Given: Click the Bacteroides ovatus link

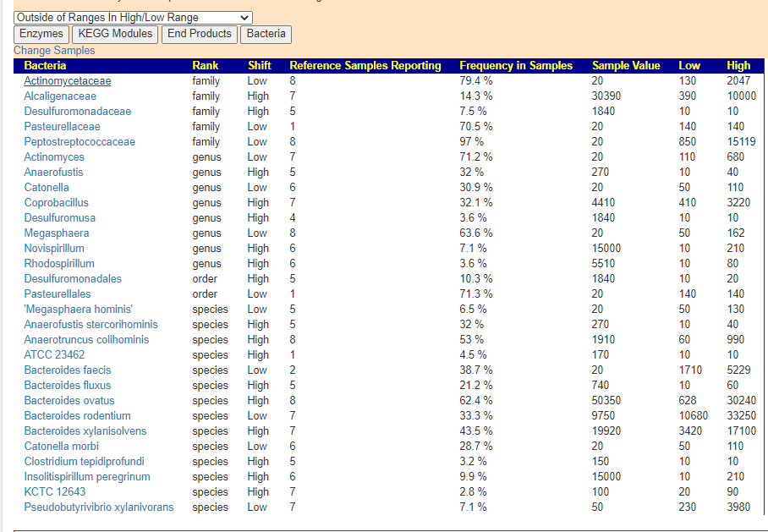Looking at the screenshot, I should click(69, 401).
